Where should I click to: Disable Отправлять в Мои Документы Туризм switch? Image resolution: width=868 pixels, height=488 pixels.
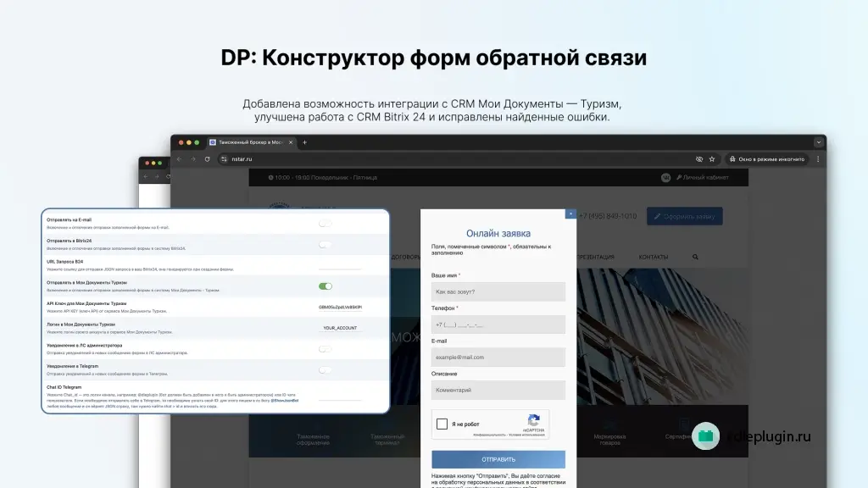coord(325,286)
